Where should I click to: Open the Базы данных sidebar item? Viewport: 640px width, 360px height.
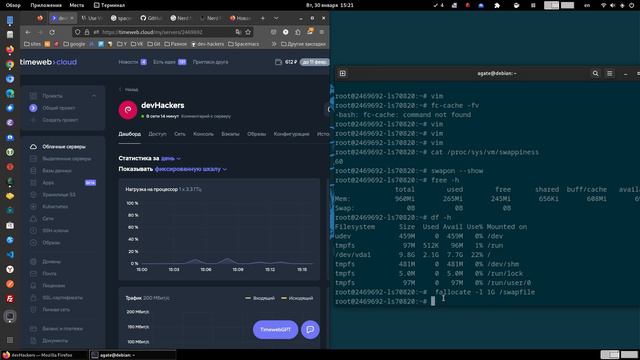[57, 171]
